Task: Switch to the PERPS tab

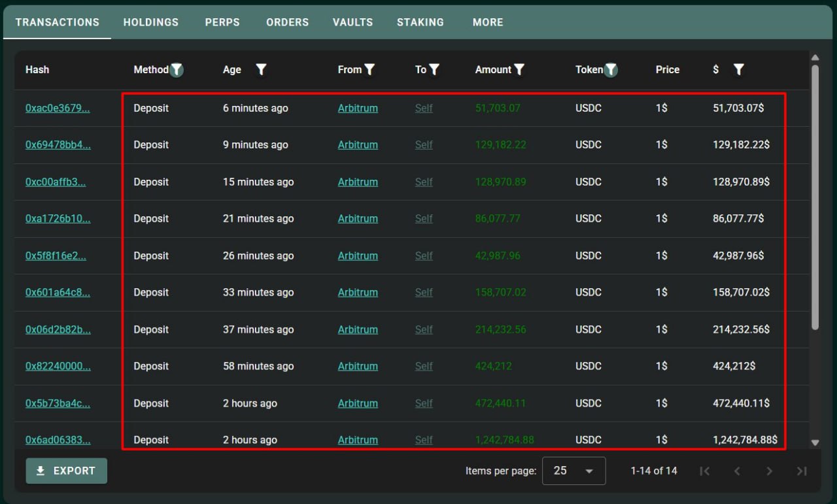Action: point(222,22)
